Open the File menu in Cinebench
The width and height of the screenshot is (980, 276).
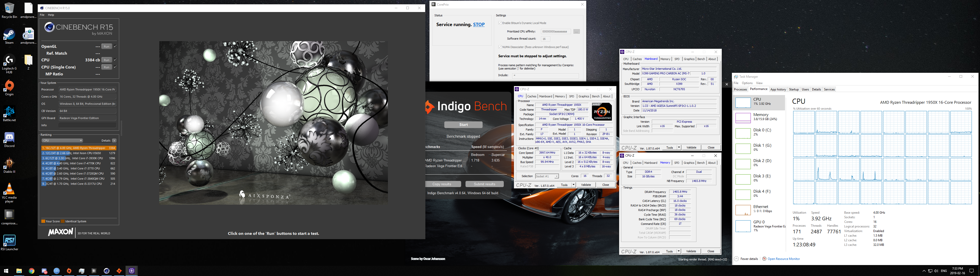[42, 15]
